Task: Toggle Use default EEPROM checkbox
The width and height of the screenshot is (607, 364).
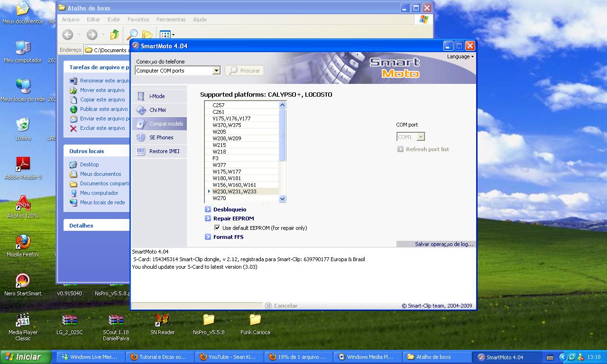Action: click(x=217, y=228)
